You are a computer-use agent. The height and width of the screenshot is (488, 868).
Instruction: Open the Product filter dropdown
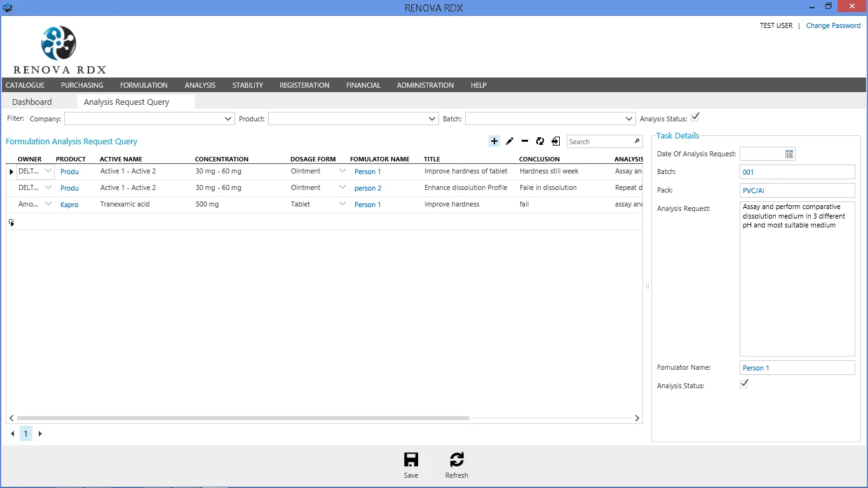click(x=431, y=118)
